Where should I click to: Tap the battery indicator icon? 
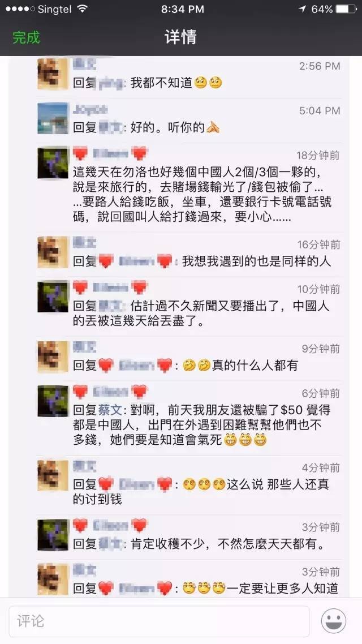point(346,9)
